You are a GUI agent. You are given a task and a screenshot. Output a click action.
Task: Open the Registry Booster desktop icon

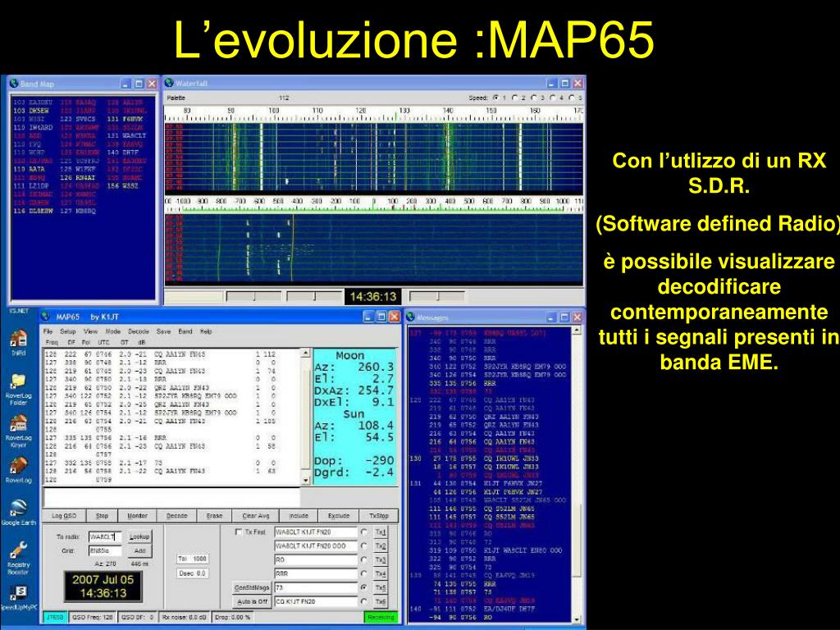[x=18, y=557]
